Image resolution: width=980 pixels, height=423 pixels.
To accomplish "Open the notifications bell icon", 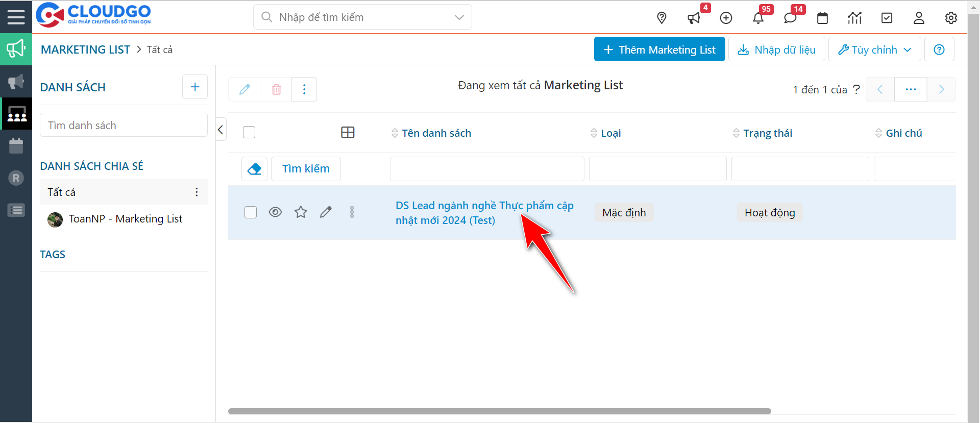I will 758,18.
